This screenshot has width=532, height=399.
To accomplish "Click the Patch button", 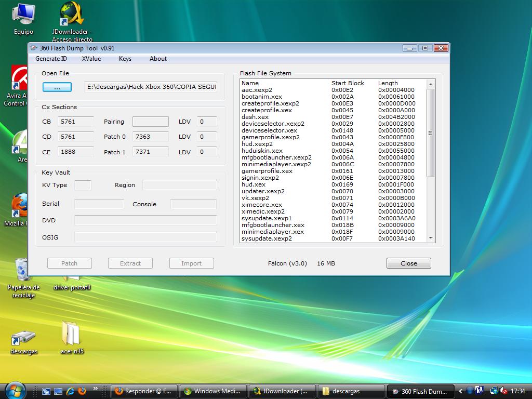I will pos(69,263).
